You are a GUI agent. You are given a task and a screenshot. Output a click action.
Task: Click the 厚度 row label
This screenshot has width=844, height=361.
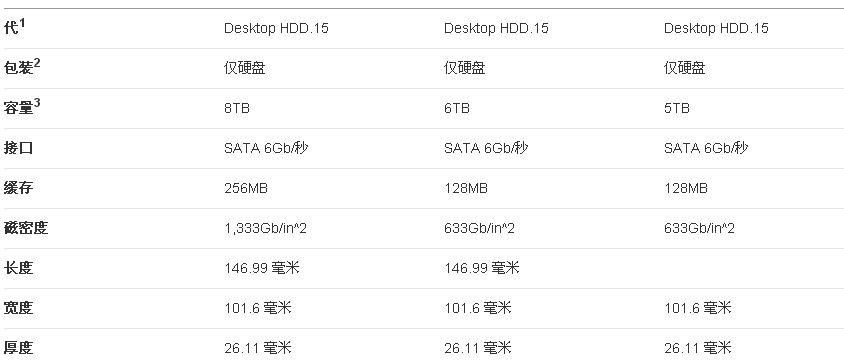18,348
